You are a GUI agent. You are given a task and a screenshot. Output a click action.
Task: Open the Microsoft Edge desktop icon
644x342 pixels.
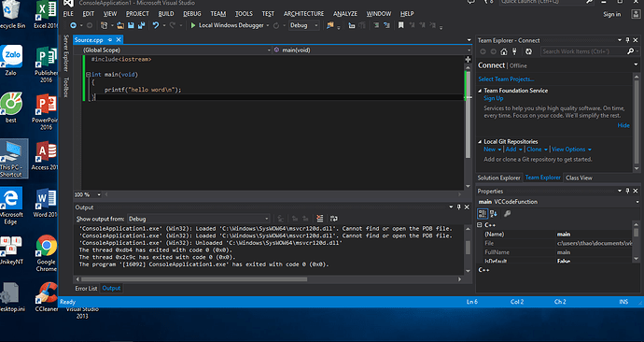[11, 206]
